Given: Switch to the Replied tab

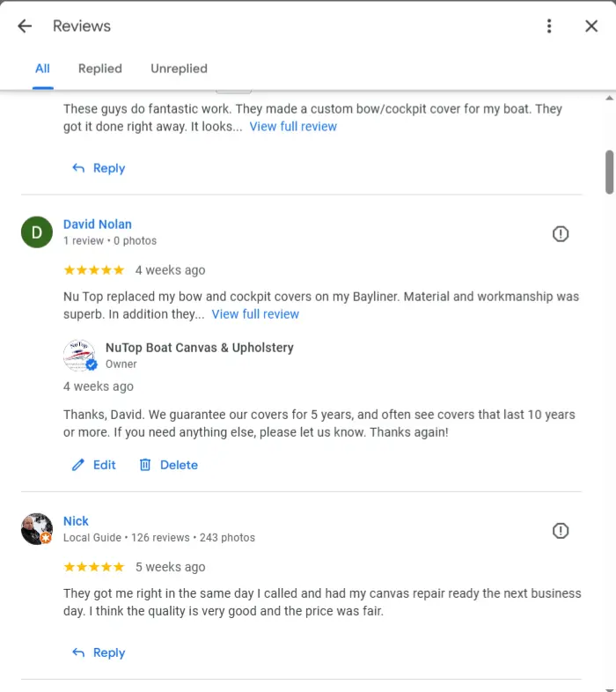Looking at the screenshot, I should pos(100,69).
